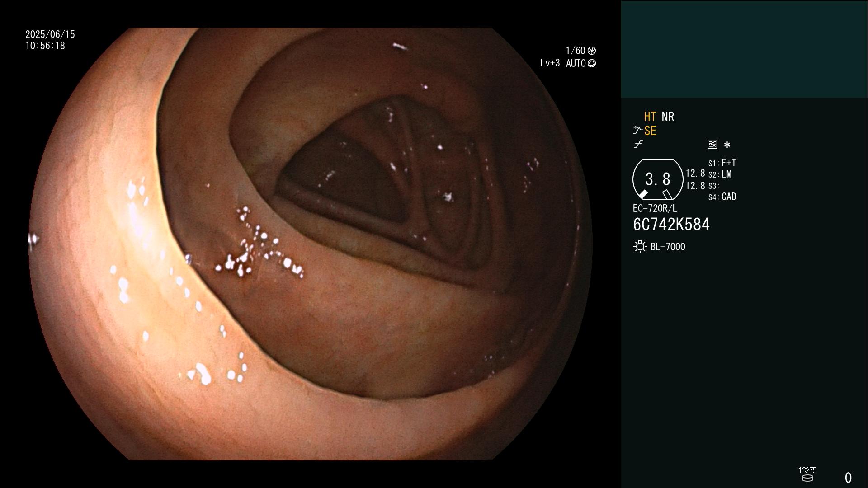Click the S4: CAD switch assignment
This screenshot has width=868, height=488.
[722, 197]
